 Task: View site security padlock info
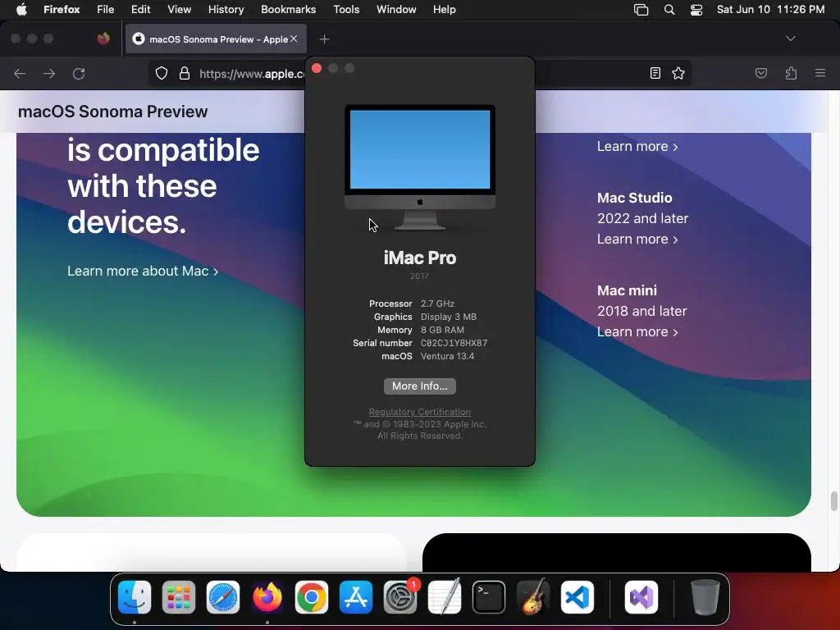185,73
